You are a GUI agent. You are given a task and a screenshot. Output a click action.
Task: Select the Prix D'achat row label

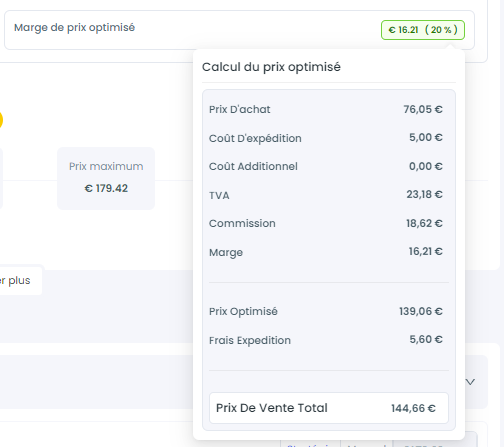pos(240,109)
